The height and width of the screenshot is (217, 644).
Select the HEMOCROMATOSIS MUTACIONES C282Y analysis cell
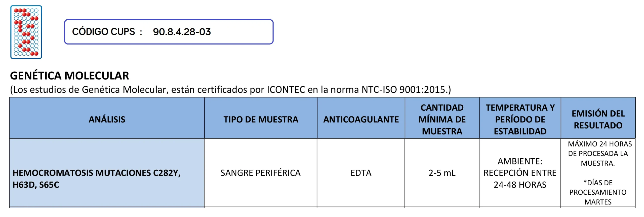tap(97, 173)
